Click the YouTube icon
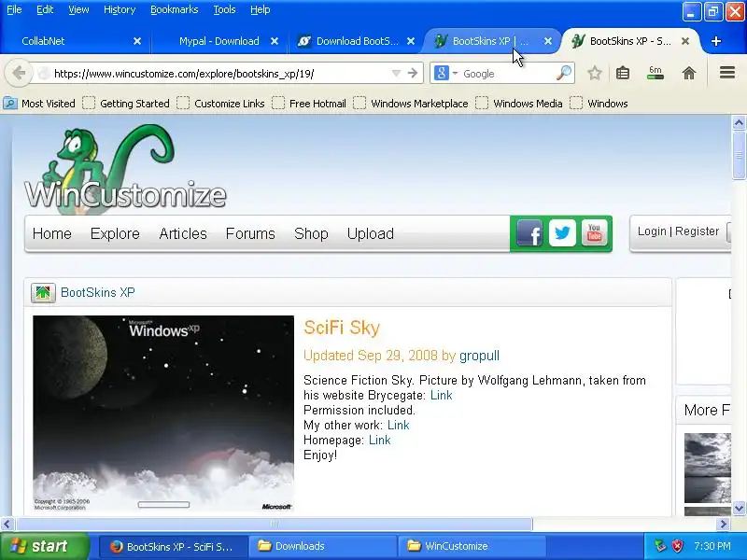The image size is (747, 560). coord(594,232)
